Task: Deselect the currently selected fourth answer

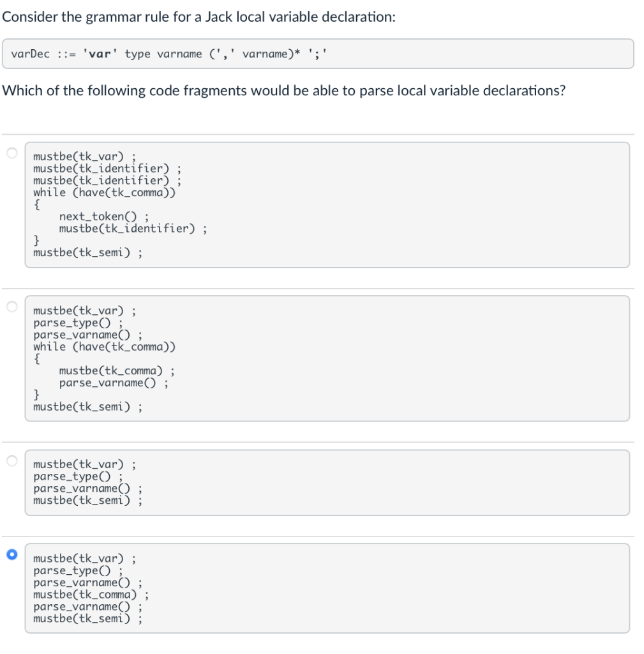Action: (11, 554)
